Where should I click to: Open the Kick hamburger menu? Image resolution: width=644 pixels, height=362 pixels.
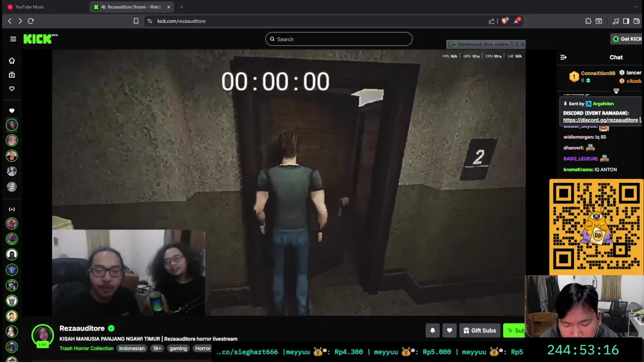click(13, 39)
